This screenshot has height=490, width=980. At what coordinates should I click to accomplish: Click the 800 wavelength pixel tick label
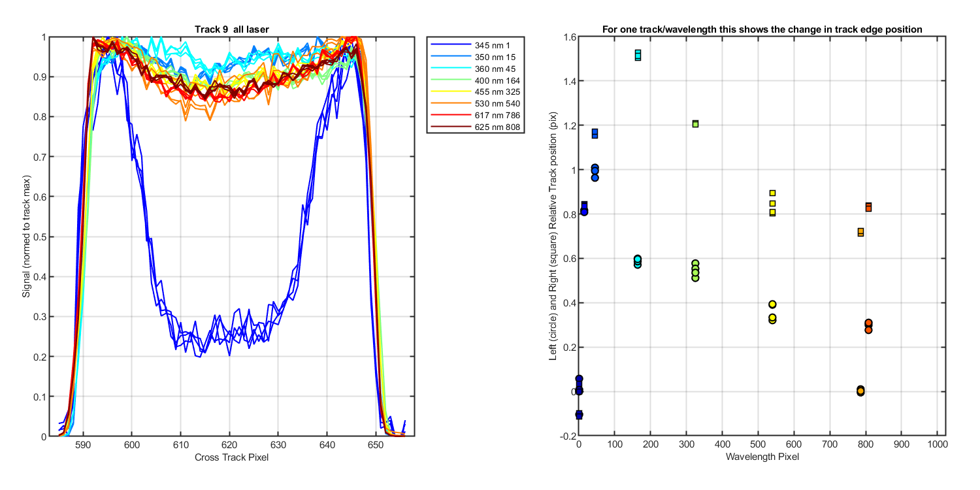point(866,446)
